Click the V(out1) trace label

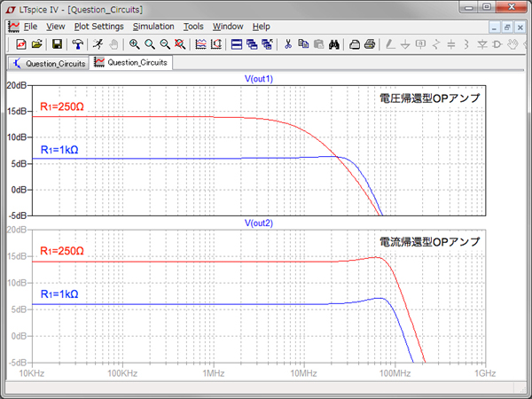click(x=259, y=79)
